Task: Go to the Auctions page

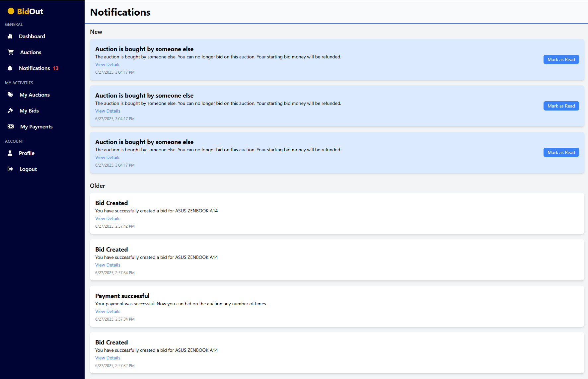Action: [31, 52]
